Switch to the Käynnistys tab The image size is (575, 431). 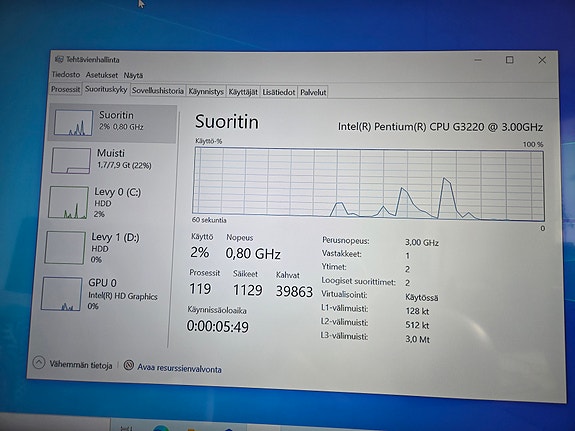click(206, 91)
